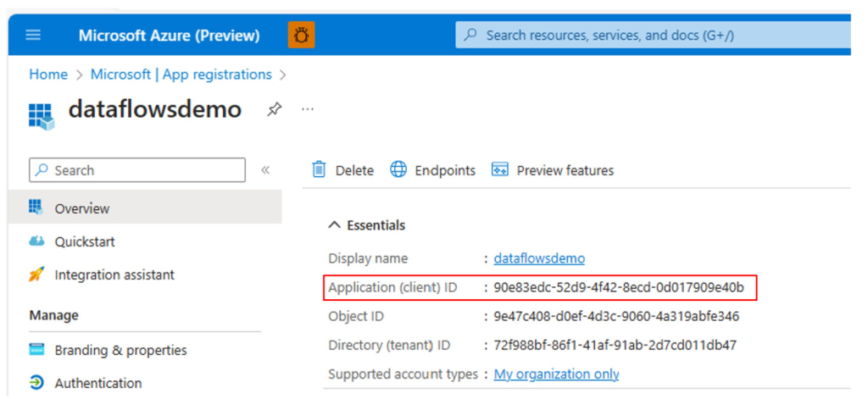Click the Quickstart cloud icon
The image size is (868, 399).
point(36,241)
